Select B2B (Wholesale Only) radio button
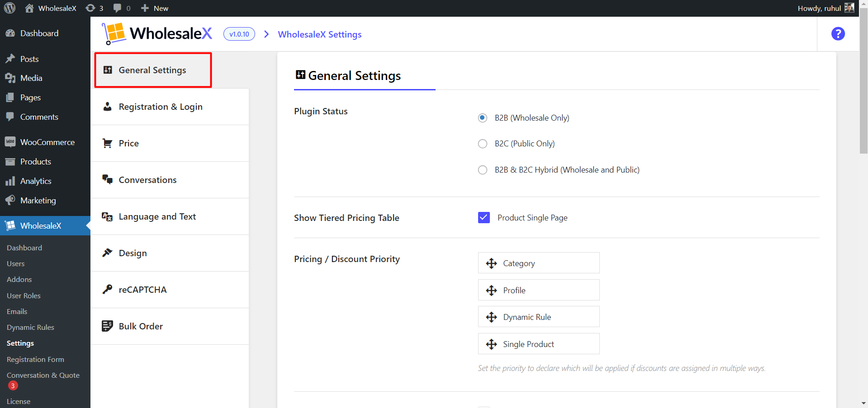The width and height of the screenshot is (868, 408). (483, 118)
